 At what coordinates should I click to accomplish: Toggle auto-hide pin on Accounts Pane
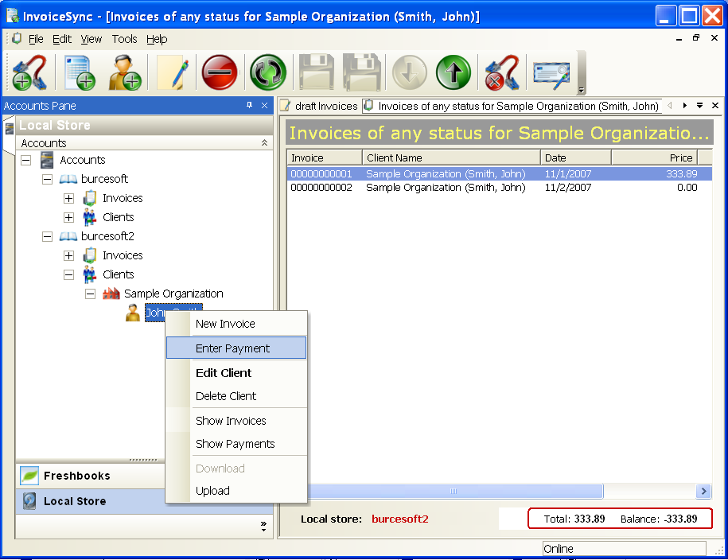249,106
